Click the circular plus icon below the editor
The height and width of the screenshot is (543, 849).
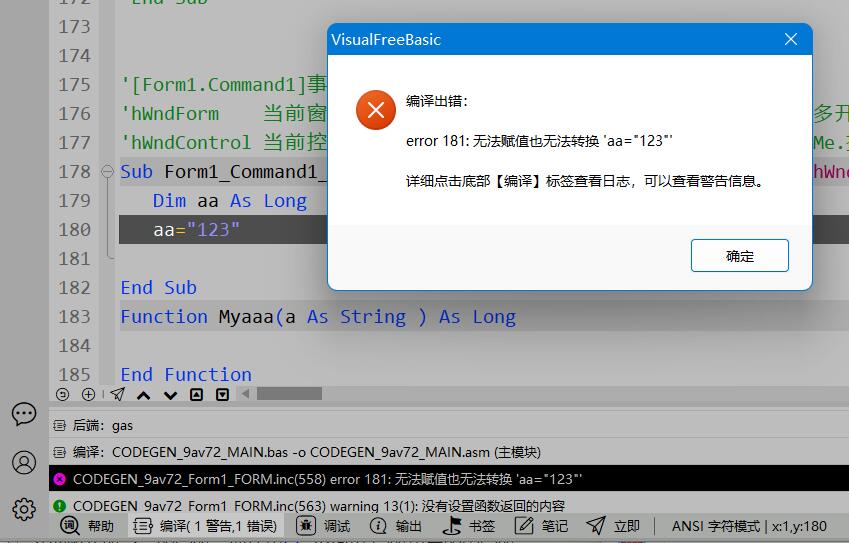88,395
